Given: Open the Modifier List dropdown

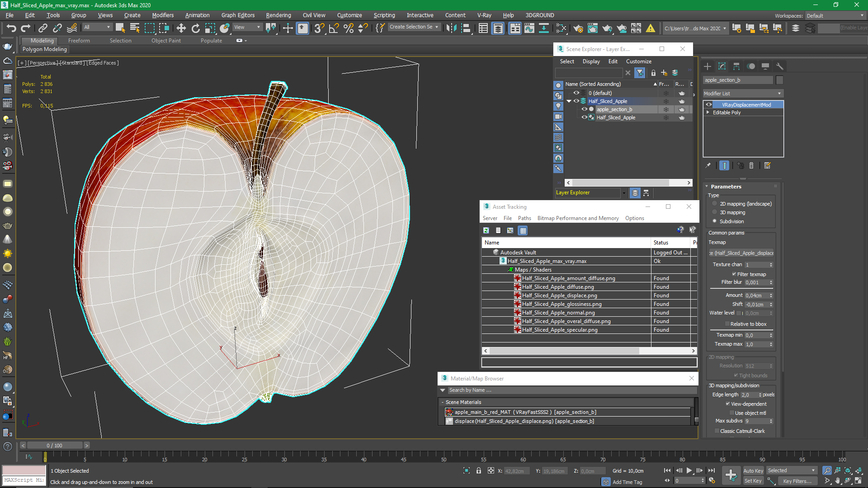Looking at the screenshot, I should pos(743,94).
